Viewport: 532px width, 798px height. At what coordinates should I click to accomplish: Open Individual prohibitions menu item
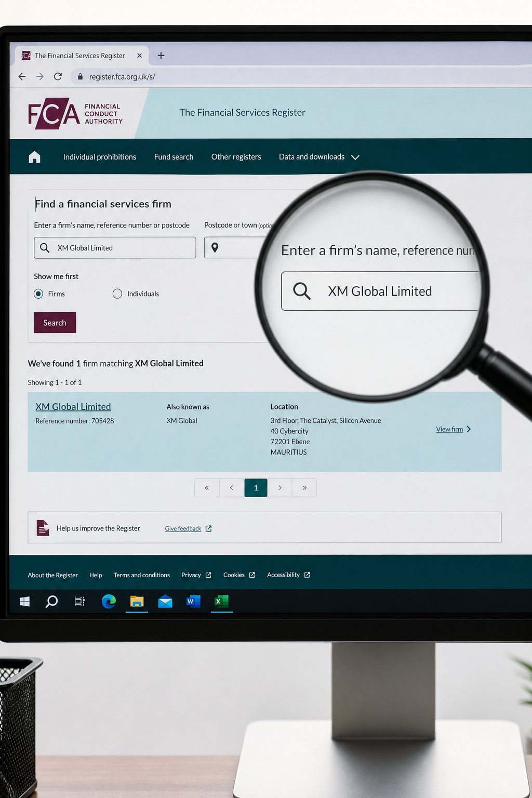click(100, 157)
